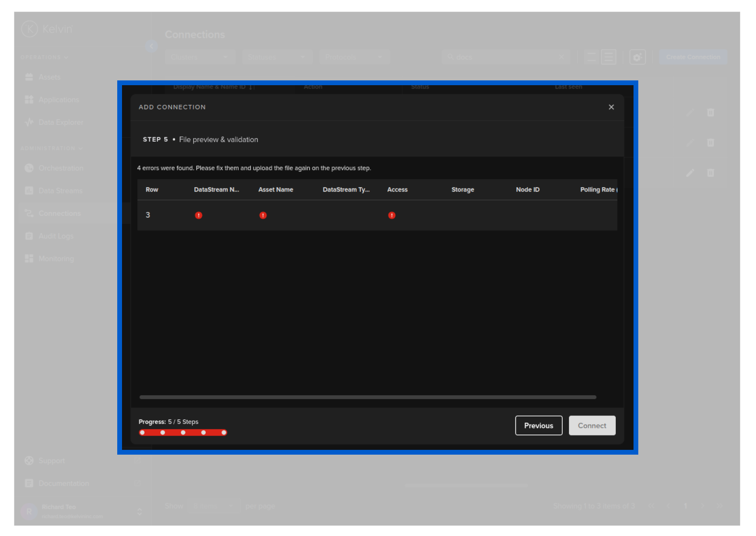Open Data Streams in the sidebar

click(x=60, y=191)
